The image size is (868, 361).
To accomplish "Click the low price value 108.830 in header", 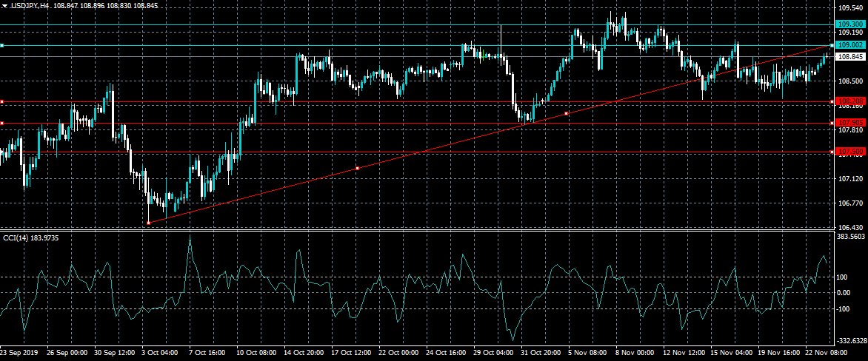I will click(x=120, y=4).
